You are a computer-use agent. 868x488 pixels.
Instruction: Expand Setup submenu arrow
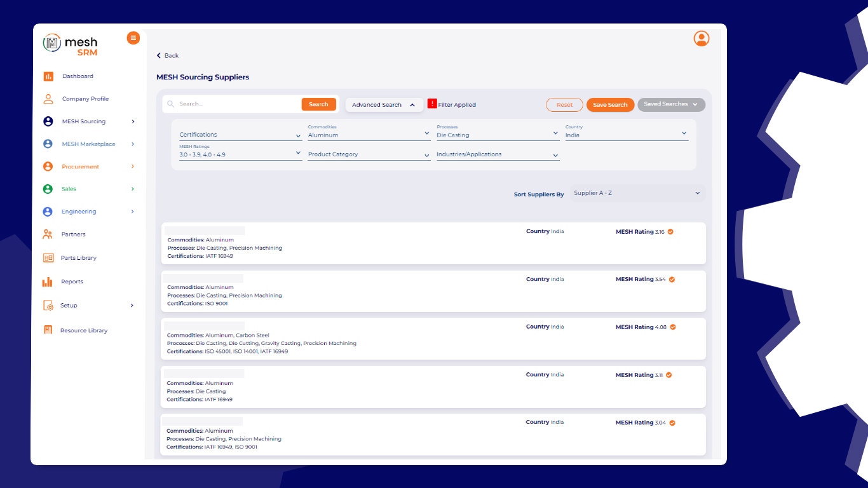pos(132,306)
